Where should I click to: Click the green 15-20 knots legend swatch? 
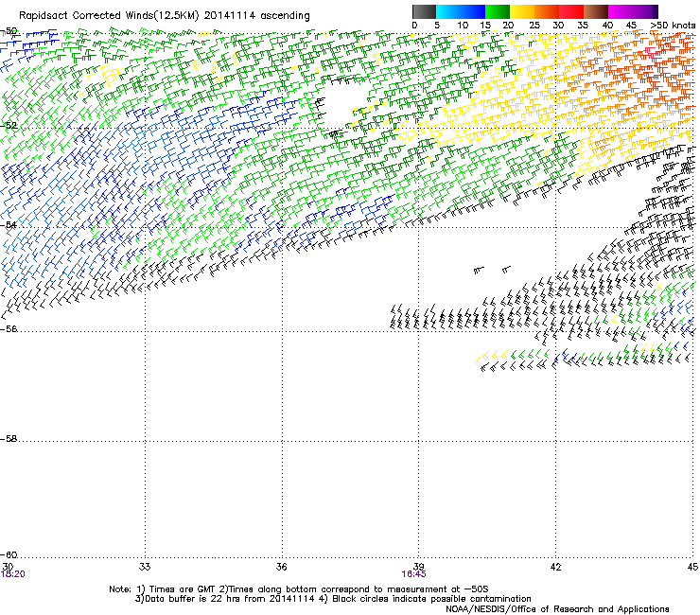click(x=498, y=11)
